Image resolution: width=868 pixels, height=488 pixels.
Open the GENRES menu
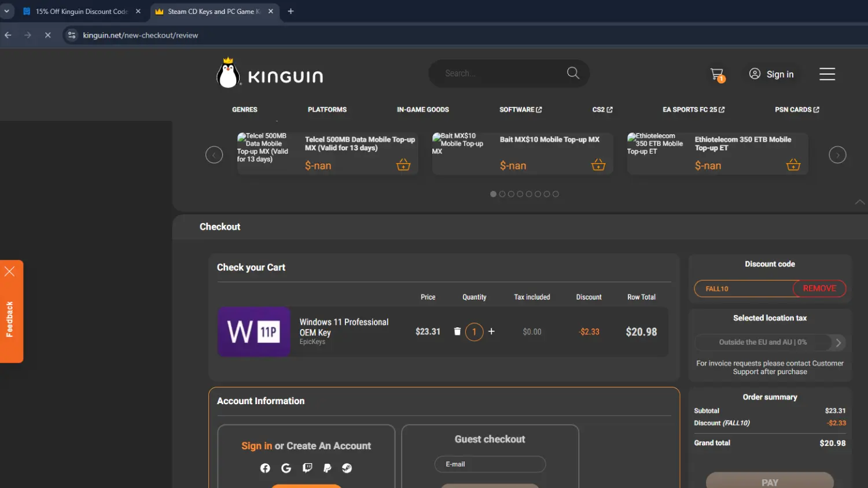tap(245, 110)
